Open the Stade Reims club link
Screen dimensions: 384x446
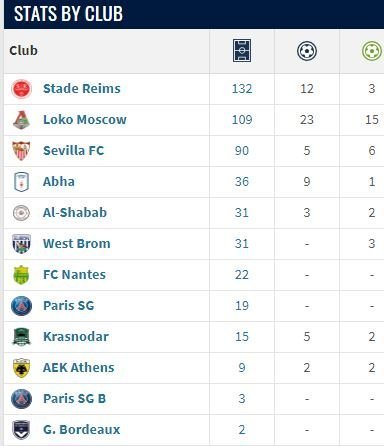(x=82, y=89)
